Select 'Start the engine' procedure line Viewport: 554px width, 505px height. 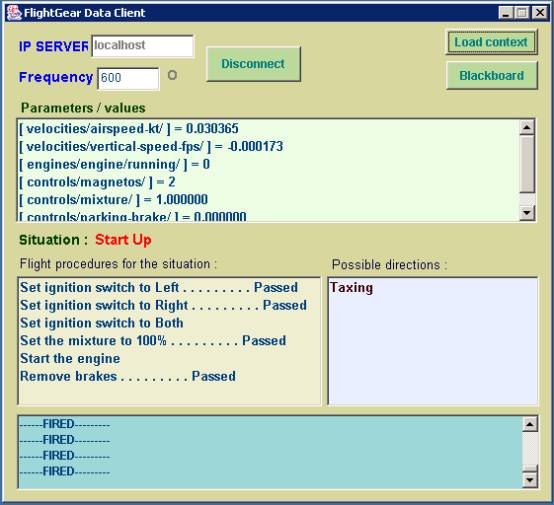[70, 359]
